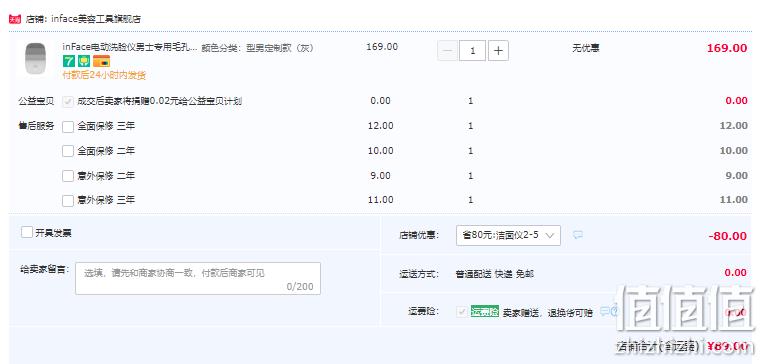Click the 售后服务 section label
Screen dimensions: 764x364
(x=37, y=126)
